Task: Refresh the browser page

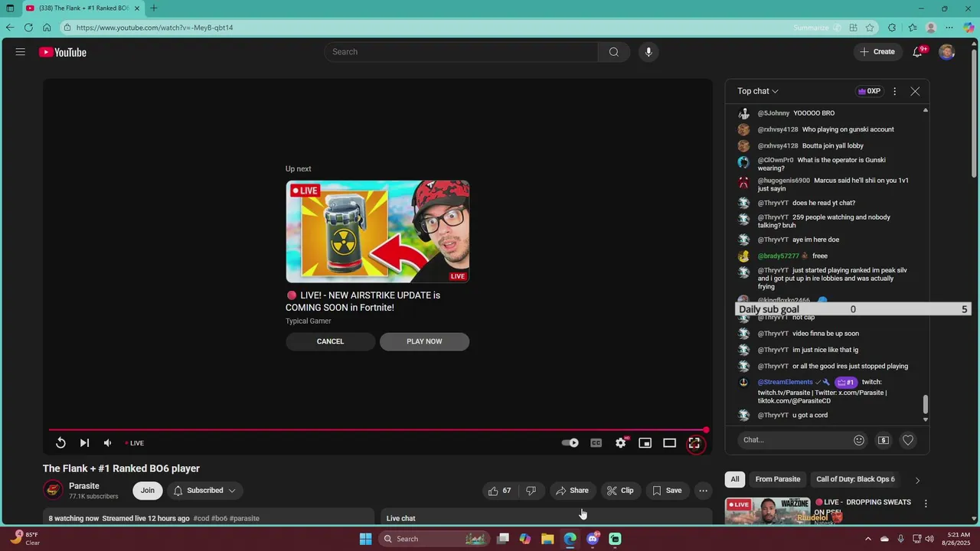Action: [28, 28]
